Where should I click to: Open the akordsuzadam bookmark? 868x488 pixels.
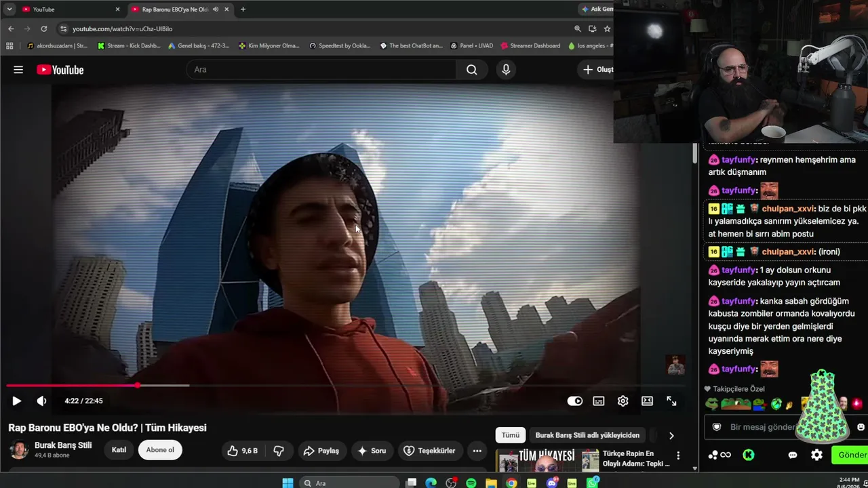coord(57,46)
